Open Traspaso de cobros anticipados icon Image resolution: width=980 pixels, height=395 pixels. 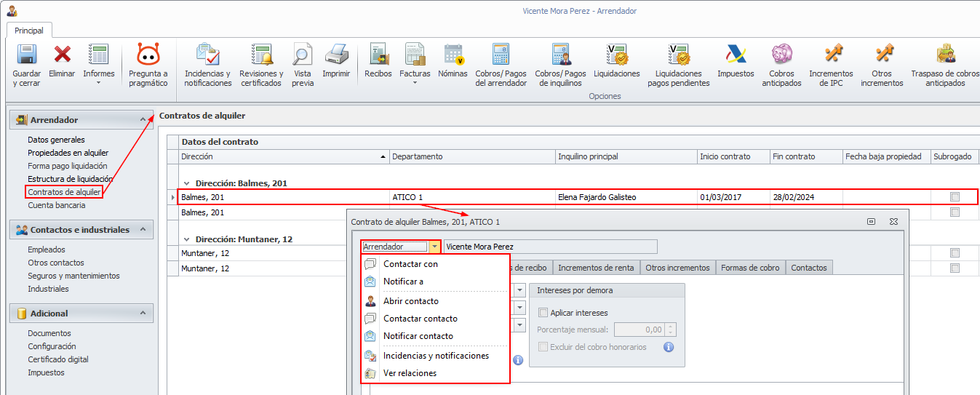point(945,55)
